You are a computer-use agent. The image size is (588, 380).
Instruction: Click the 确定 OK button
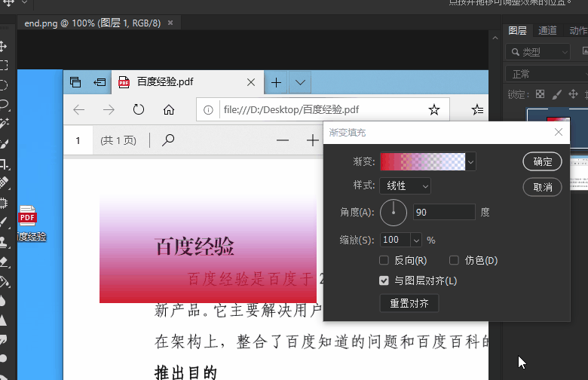tap(542, 161)
